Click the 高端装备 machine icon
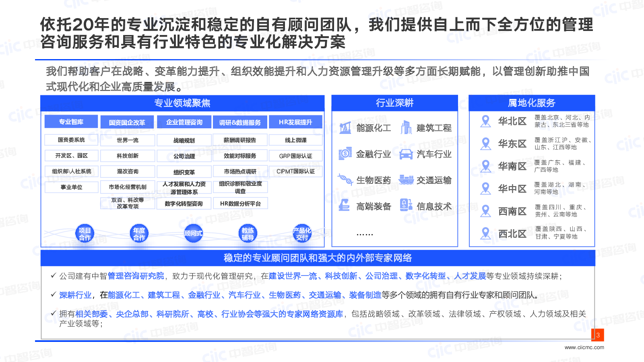 (x=344, y=205)
